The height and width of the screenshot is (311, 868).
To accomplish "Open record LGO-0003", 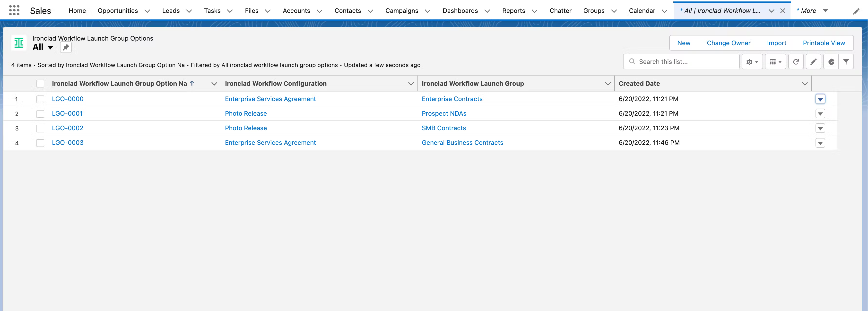I will [x=68, y=143].
